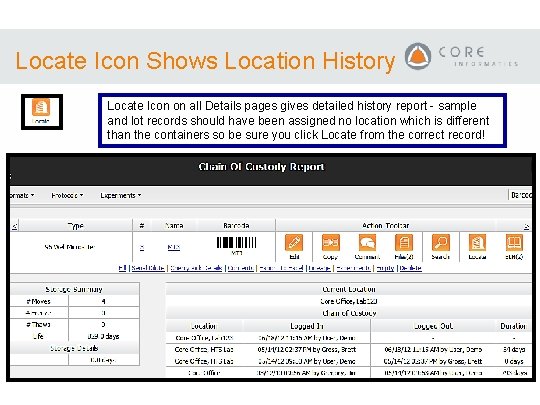Viewport: 540px width, 405px height.
Task: Click the large Locate icon beside the note box
Action: [41, 108]
